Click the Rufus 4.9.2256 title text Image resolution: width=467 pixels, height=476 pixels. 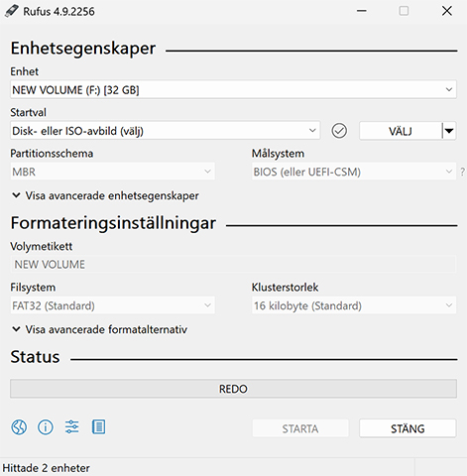pyautogui.click(x=58, y=12)
